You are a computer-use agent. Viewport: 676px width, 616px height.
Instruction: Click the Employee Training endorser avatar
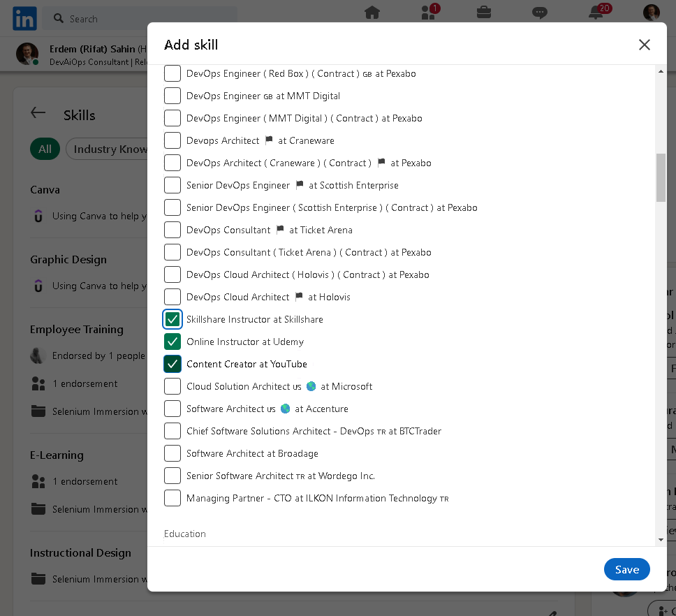[x=38, y=355]
